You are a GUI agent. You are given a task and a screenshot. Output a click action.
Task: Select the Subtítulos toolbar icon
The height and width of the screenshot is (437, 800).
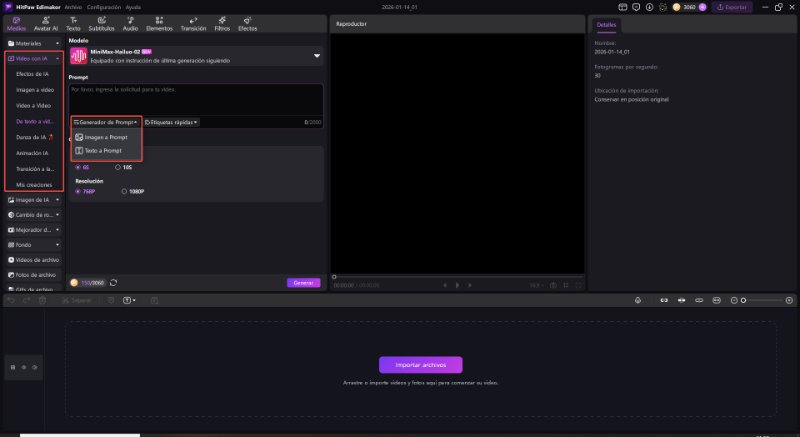[101, 24]
